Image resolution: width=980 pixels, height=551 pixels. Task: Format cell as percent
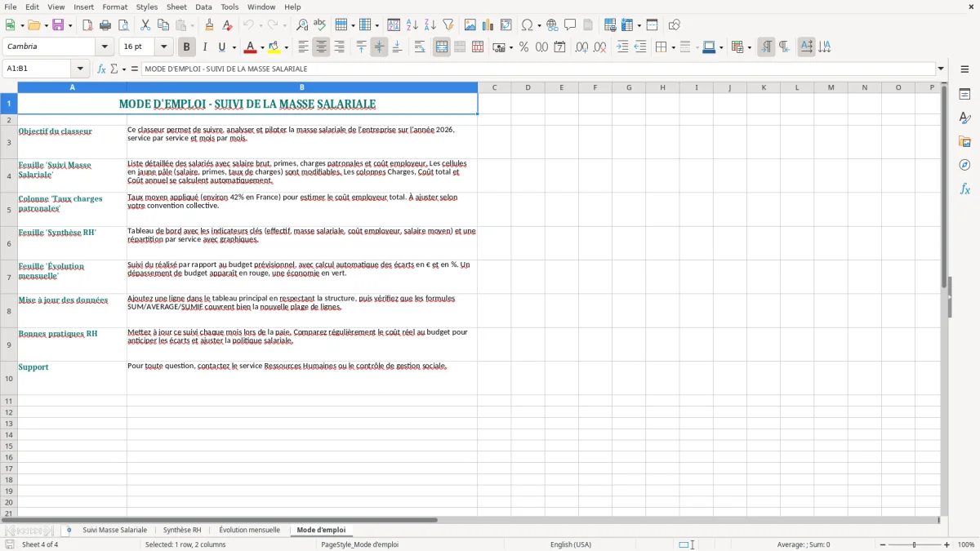click(x=523, y=47)
